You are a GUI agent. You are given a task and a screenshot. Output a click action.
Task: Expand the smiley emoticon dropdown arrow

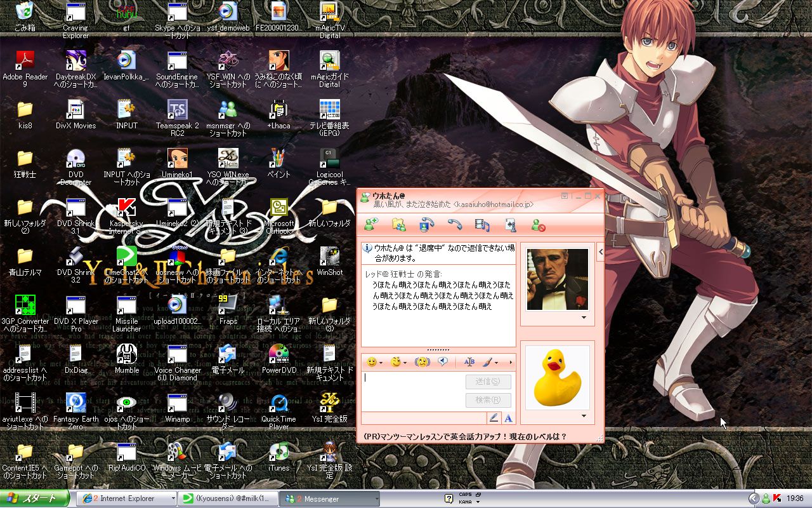click(x=381, y=363)
